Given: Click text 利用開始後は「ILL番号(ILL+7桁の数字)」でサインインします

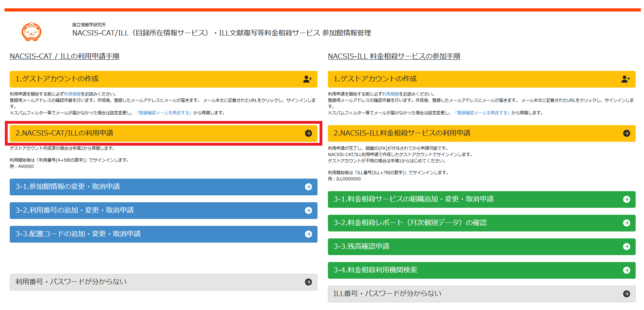Looking at the screenshot, I should pos(388,173).
